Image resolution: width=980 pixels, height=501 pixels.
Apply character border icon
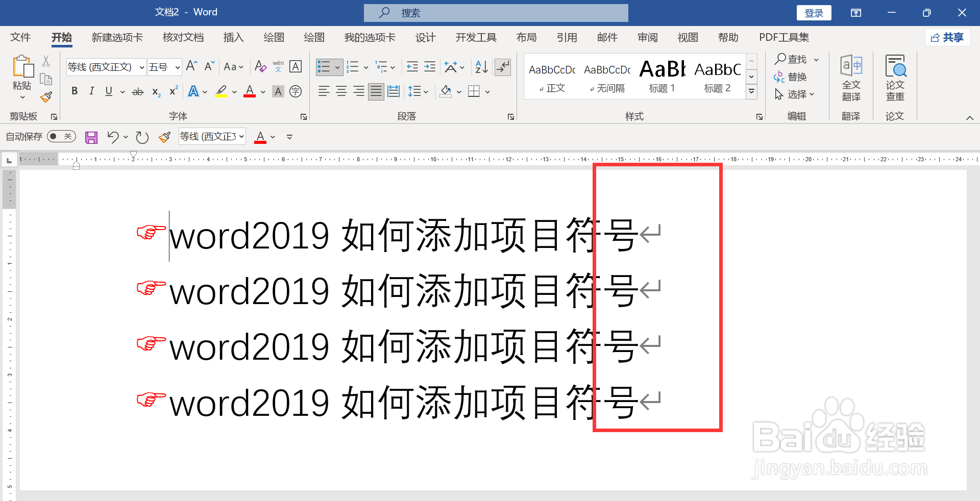click(x=296, y=66)
